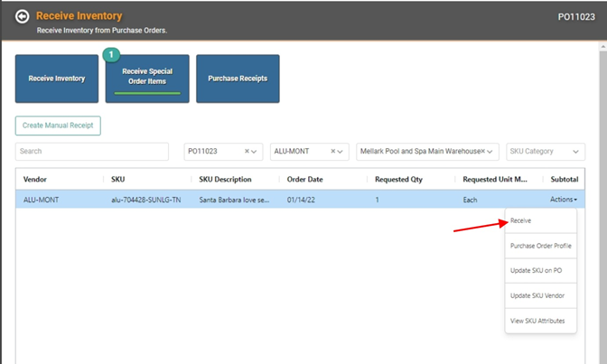The width and height of the screenshot is (607, 364).
Task: Open View SKU Attributes menu item
Action: (x=537, y=322)
